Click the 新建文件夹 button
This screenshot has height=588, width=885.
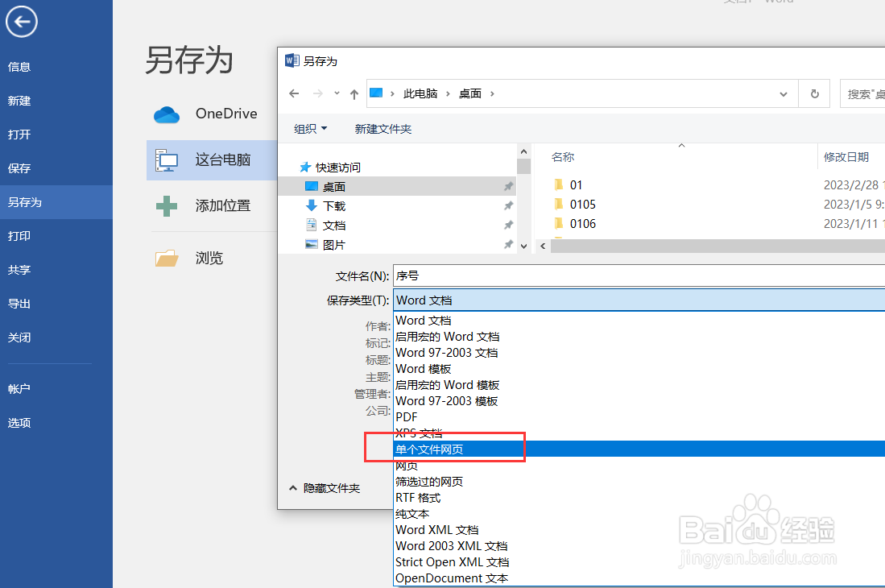point(383,129)
